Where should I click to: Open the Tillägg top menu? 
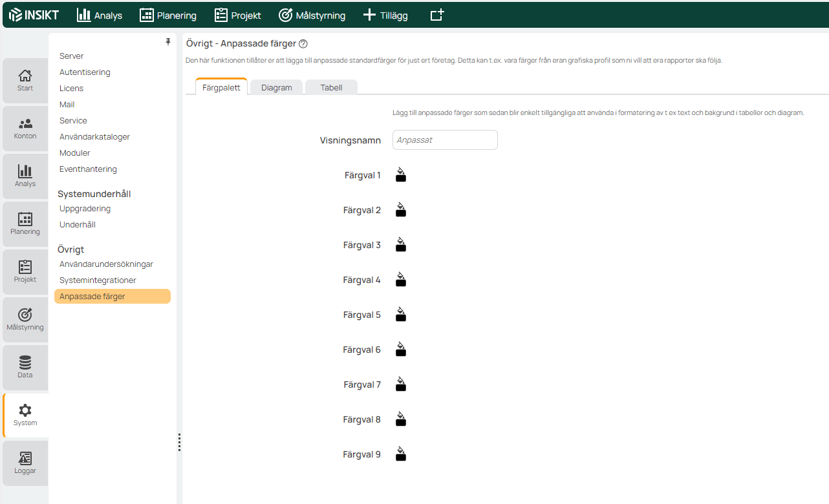tap(385, 15)
